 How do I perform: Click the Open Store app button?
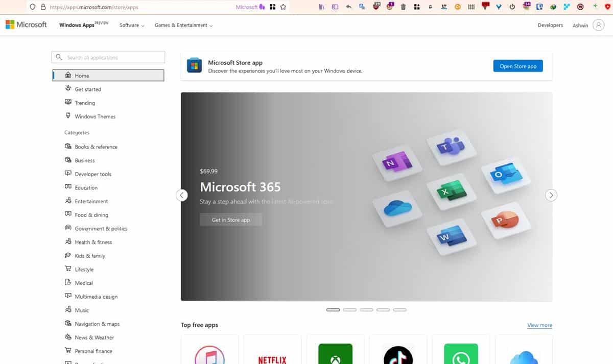(517, 65)
